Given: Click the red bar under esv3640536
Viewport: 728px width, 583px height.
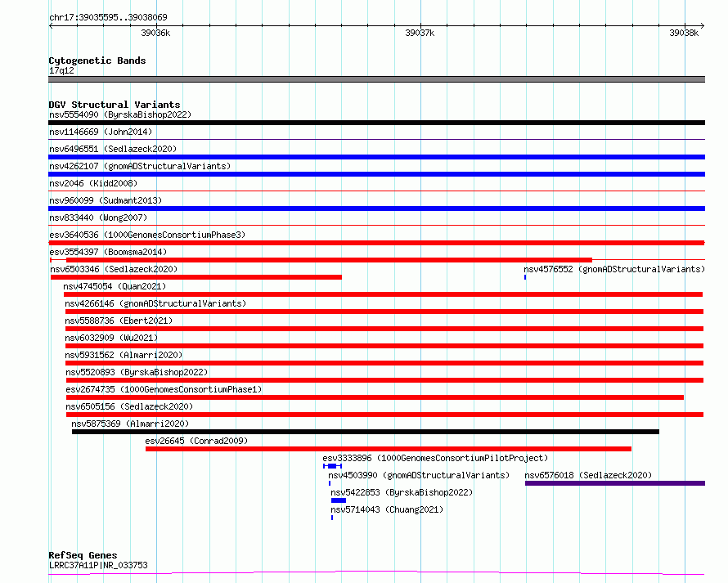Looking at the screenshot, I should (376, 243).
